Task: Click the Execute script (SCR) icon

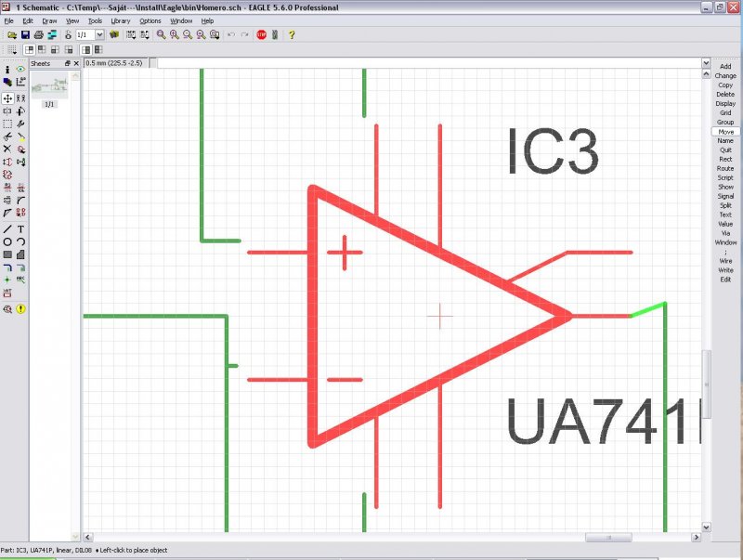Action: point(131,34)
